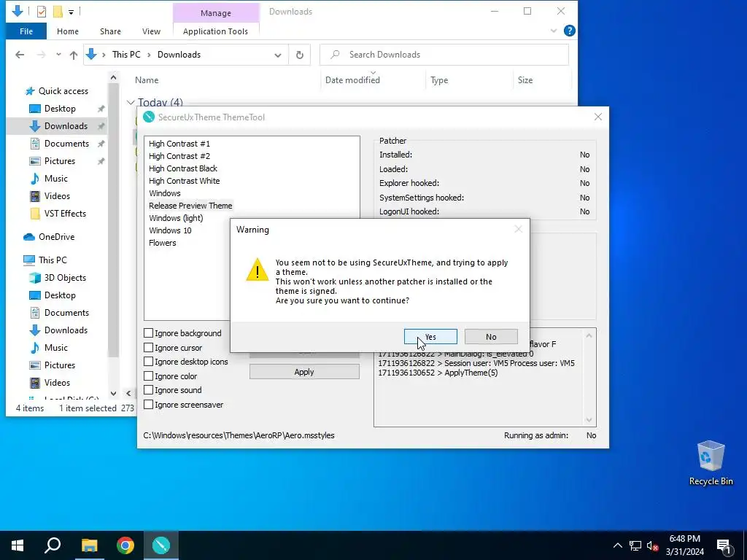Open Quick access in sidebar
This screenshot has height=560, width=747.
(63, 91)
